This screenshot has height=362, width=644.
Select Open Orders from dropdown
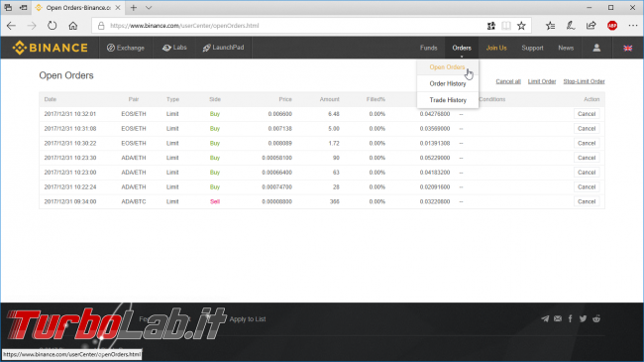pos(447,67)
